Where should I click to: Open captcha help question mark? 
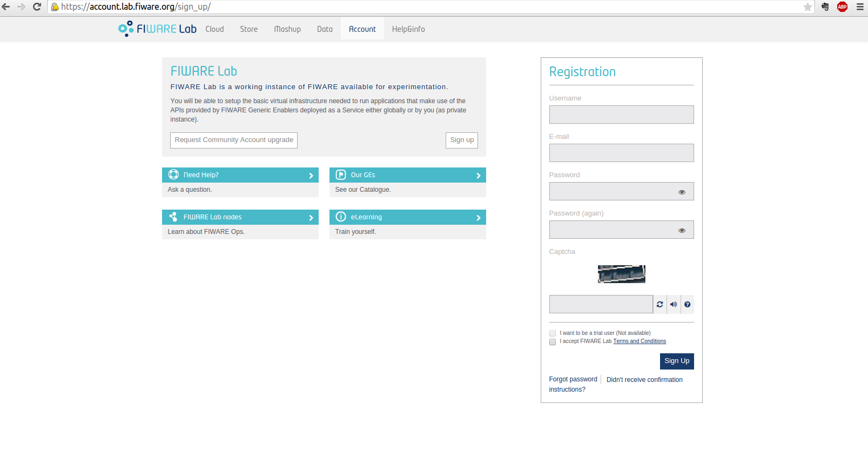[687, 304]
